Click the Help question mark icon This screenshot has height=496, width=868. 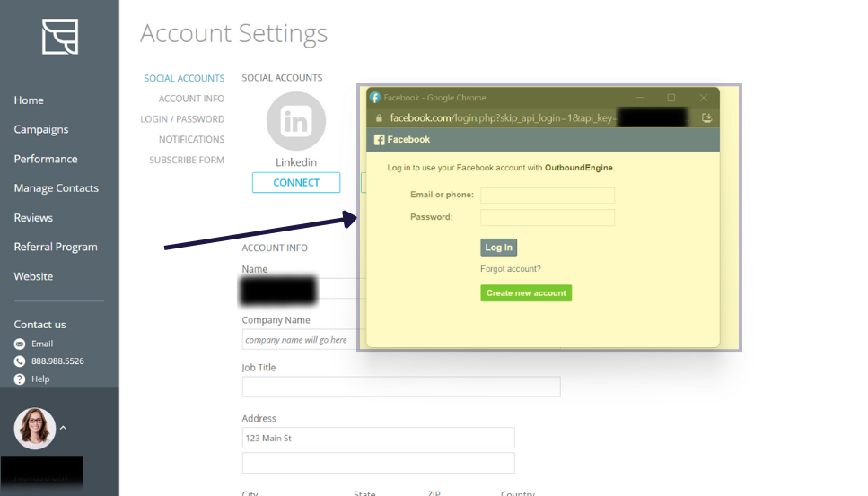click(20, 379)
